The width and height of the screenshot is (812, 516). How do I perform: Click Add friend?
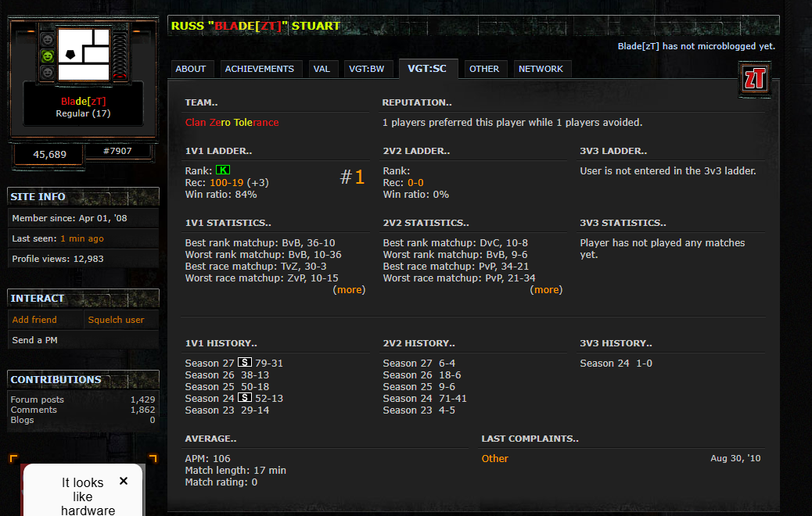point(34,320)
